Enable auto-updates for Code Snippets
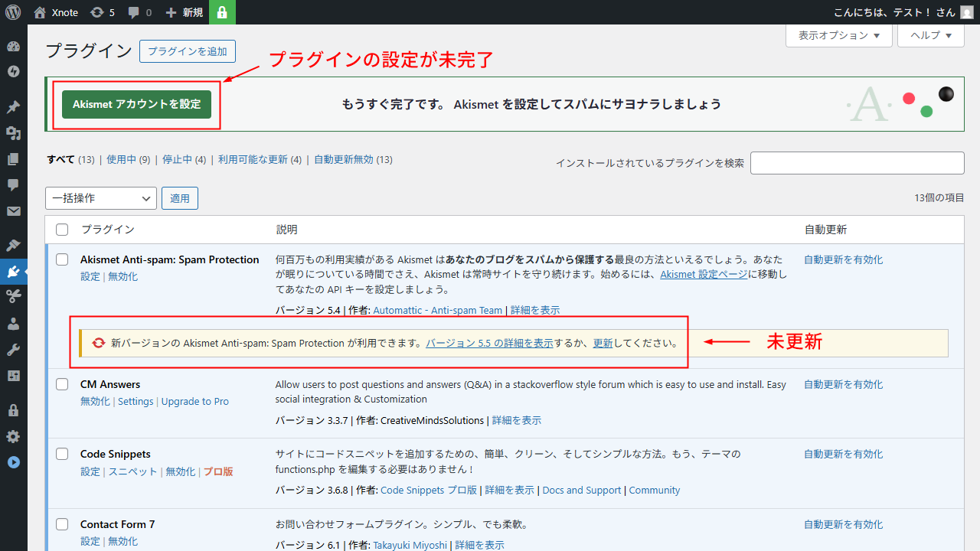The height and width of the screenshot is (551, 980). (843, 454)
